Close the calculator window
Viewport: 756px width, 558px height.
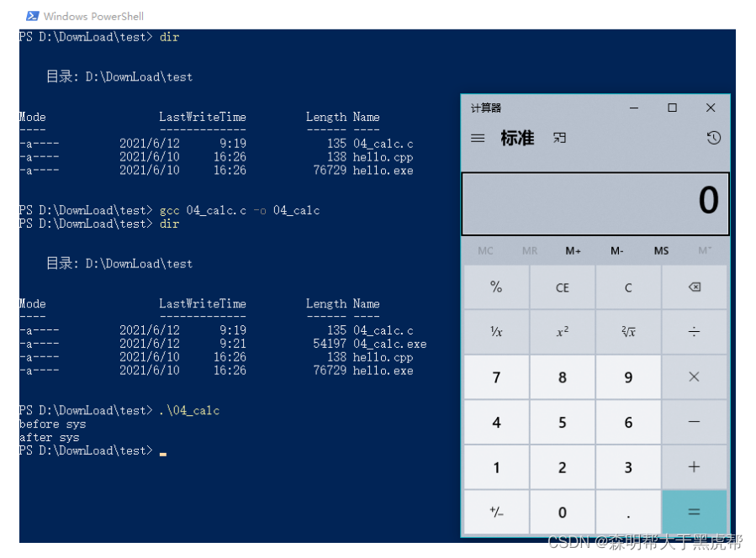tap(711, 108)
